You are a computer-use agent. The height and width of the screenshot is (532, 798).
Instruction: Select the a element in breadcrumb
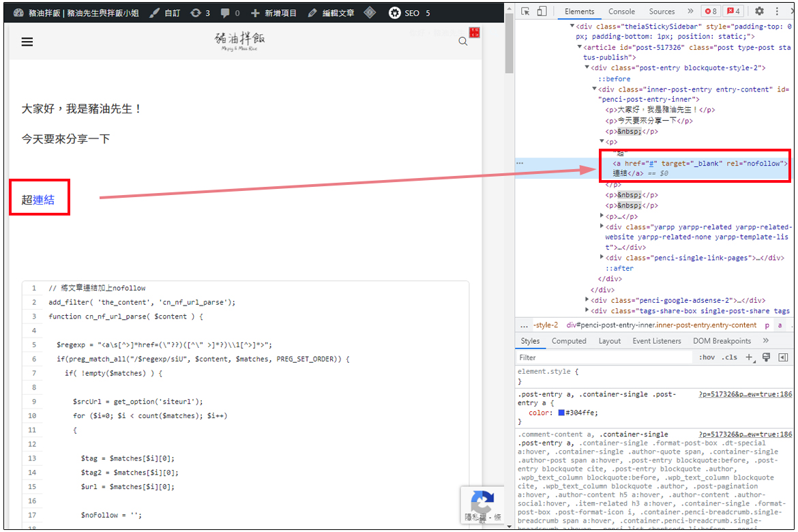click(x=780, y=325)
